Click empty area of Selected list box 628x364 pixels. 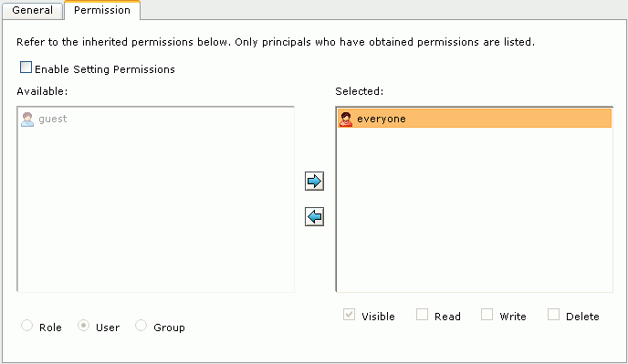[475, 208]
